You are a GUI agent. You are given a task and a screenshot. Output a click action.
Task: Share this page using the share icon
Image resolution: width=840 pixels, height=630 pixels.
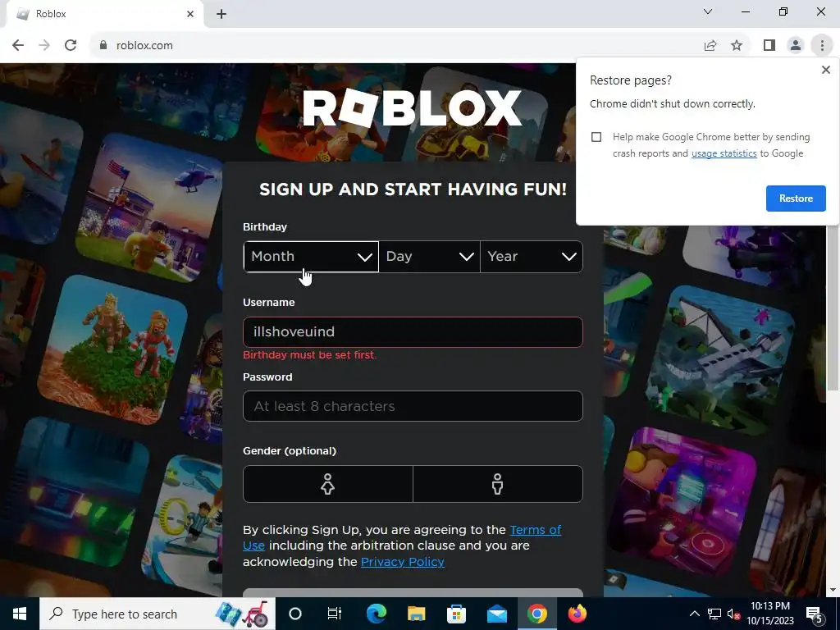(x=710, y=46)
